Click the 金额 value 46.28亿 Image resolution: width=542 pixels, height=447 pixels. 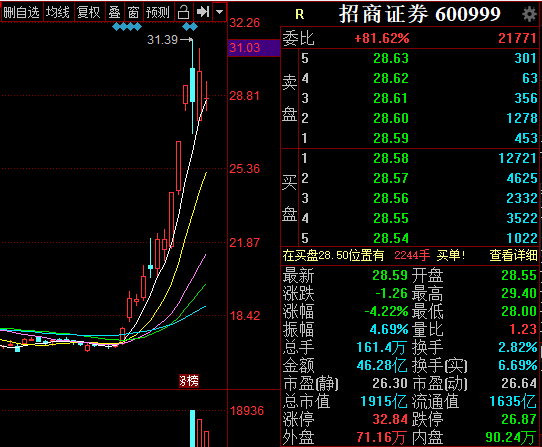[x=382, y=365]
